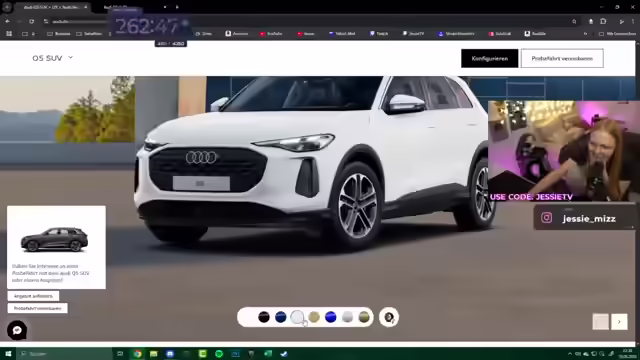
Task: Expand the system tray hidden icons arrow
Action: [570, 353]
